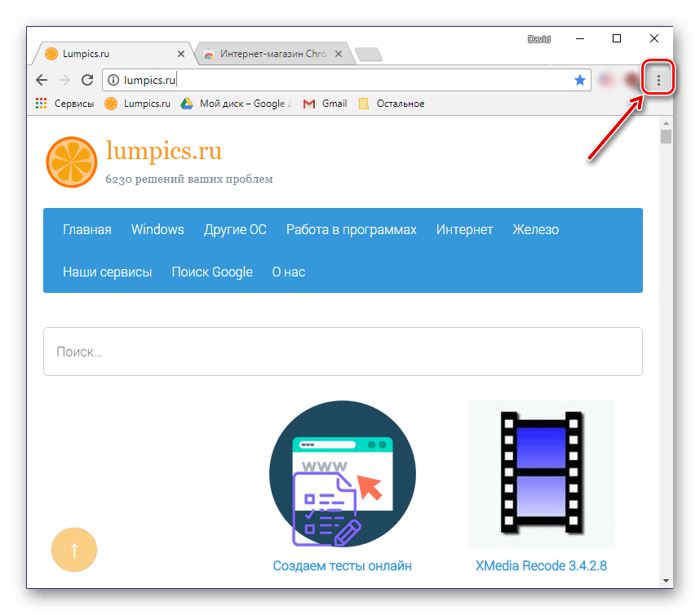
Task: Maximize the Chrome window
Action: tap(617, 39)
